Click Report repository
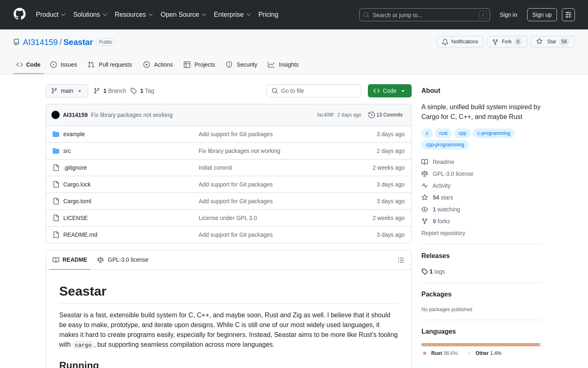The width and height of the screenshot is (588, 368). click(443, 233)
